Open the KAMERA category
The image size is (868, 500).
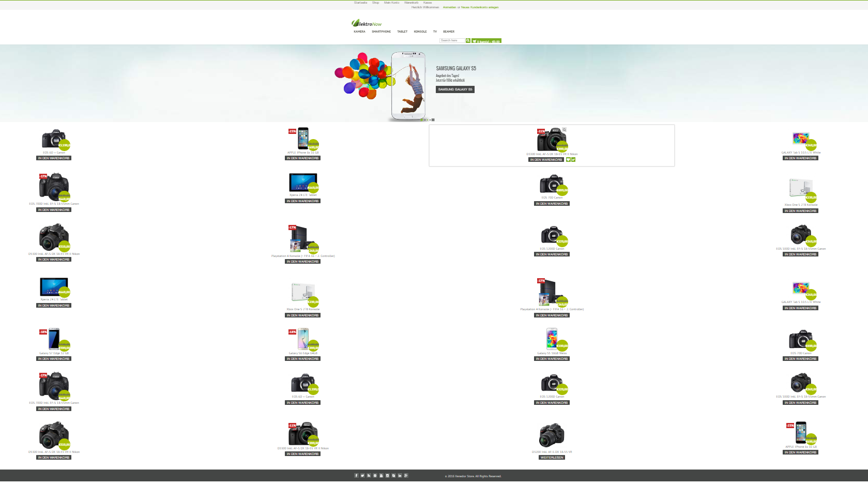pos(359,32)
